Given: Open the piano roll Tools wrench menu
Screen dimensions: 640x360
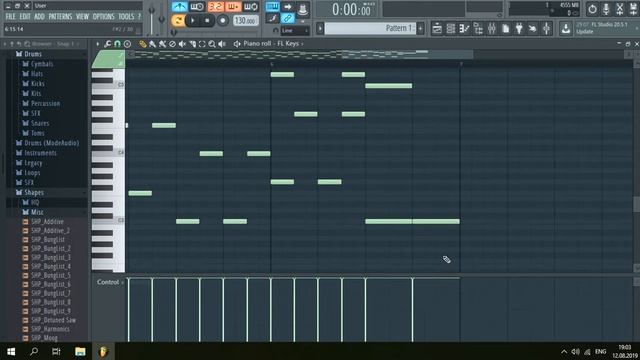Looking at the screenshot, I should pos(107,44).
